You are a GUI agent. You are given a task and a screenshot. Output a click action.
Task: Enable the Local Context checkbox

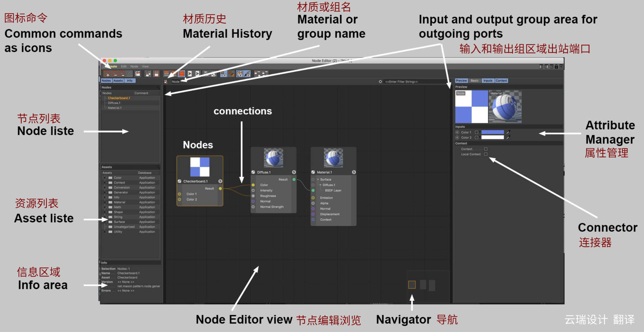click(486, 154)
